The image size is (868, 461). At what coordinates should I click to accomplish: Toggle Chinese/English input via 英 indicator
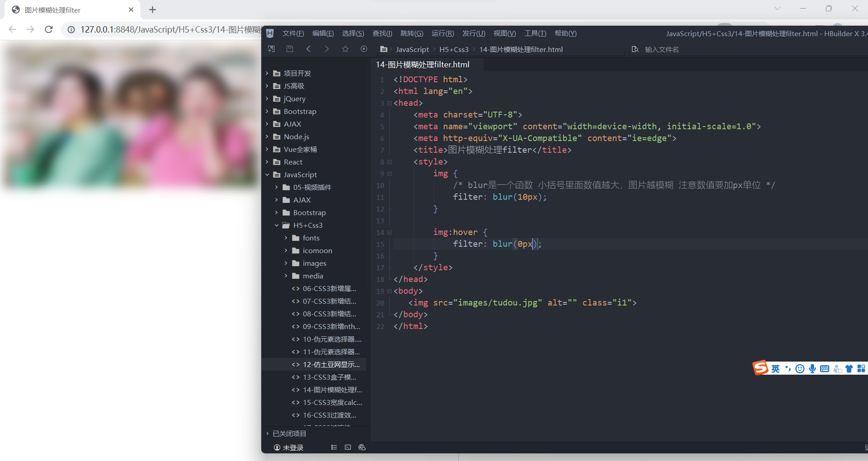point(775,368)
